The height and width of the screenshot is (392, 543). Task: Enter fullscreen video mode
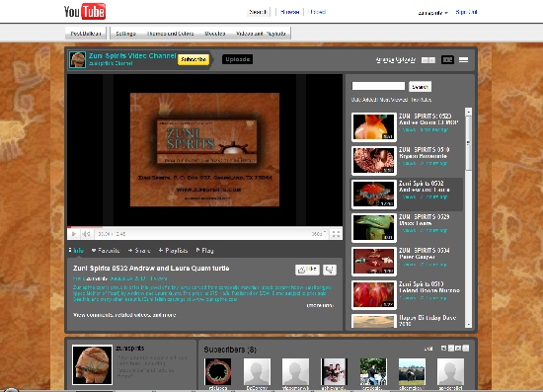point(336,234)
